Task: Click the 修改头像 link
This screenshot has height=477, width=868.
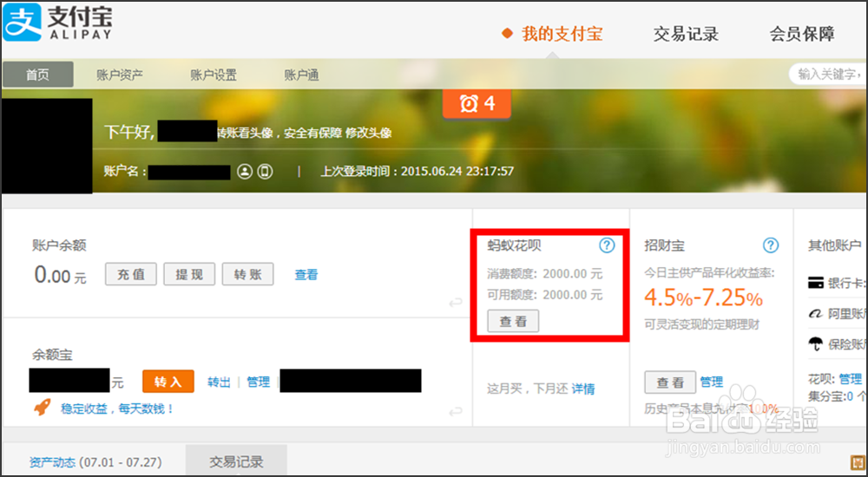Action: (x=369, y=134)
